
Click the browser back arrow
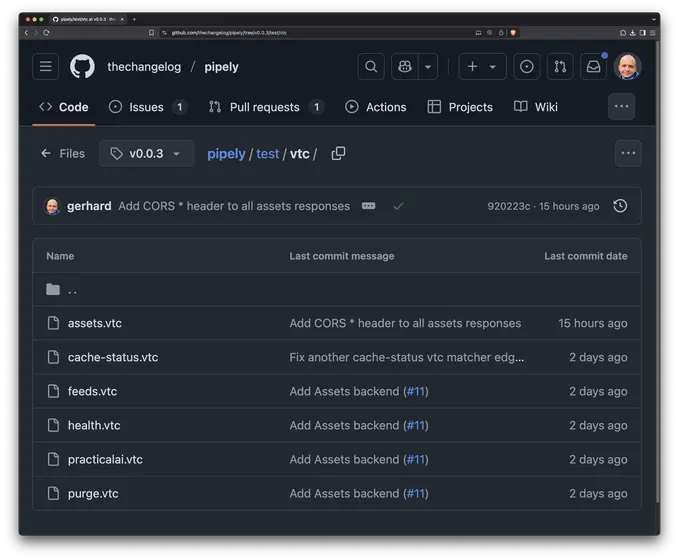coord(26,32)
